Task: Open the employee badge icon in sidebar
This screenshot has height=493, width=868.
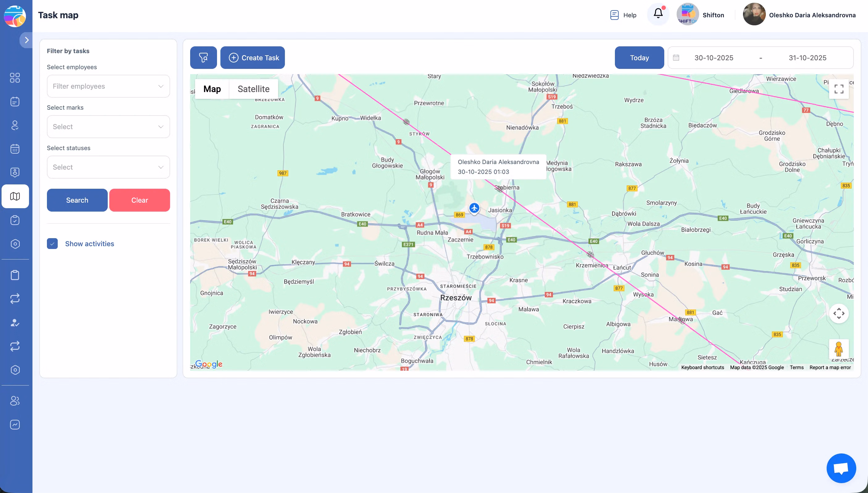Action: [x=15, y=172]
